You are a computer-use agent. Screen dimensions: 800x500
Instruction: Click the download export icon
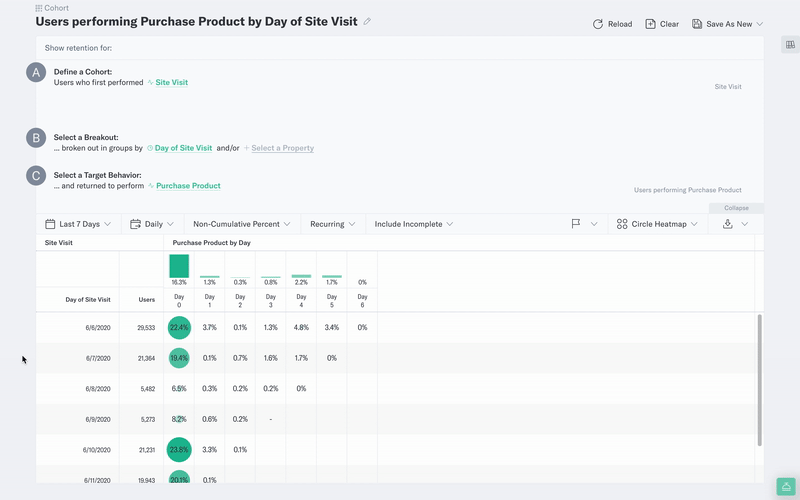click(728, 224)
